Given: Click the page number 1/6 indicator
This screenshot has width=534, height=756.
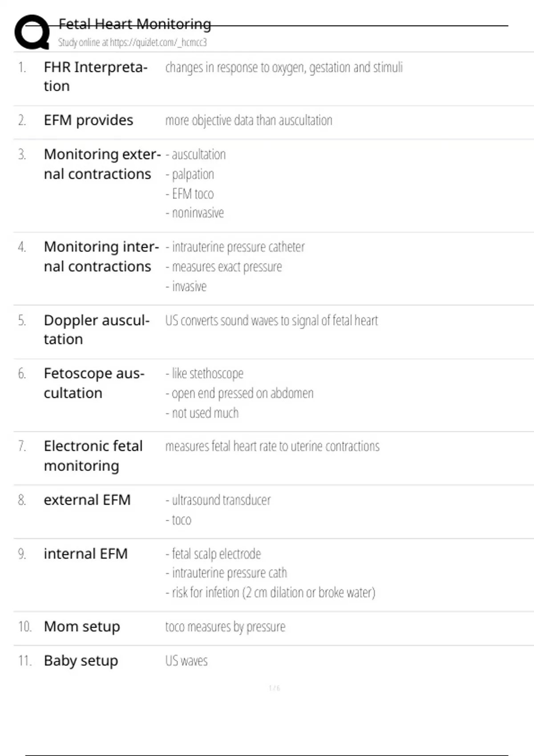Looking at the screenshot, I should click(x=274, y=688).
